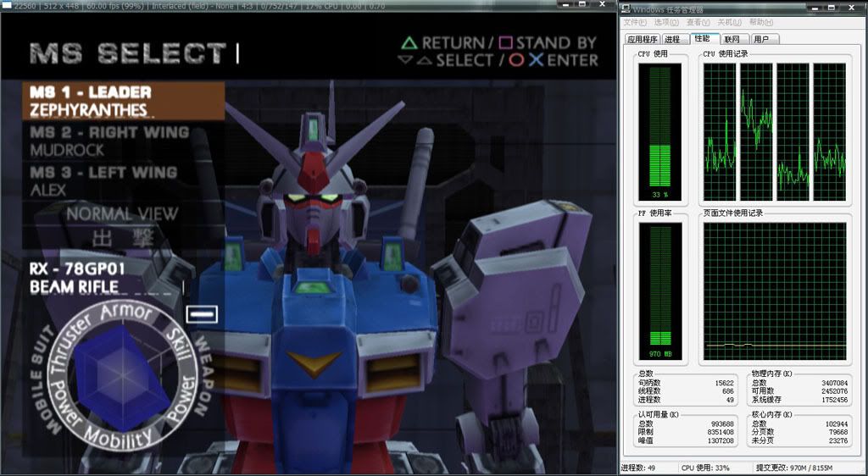Click the Skill label on stat ring
Screen dimensions: 868x476
tap(180, 344)
